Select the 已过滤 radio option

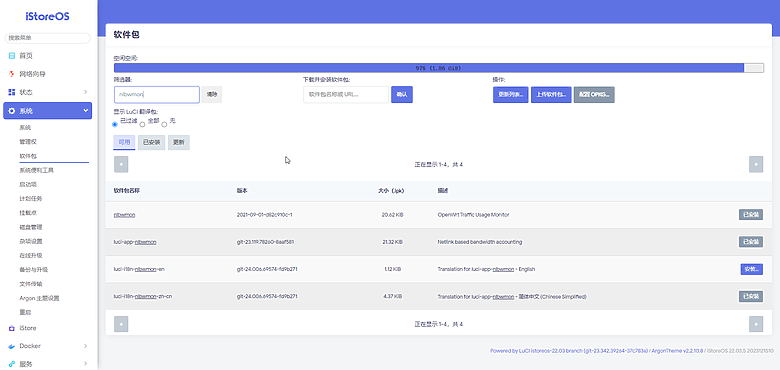click(115, 124)
